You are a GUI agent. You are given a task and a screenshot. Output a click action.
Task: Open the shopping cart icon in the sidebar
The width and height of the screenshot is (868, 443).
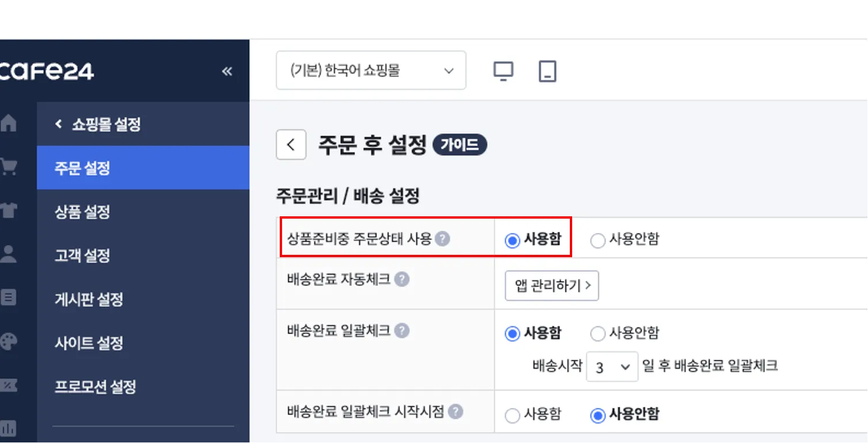pos(8,167)
